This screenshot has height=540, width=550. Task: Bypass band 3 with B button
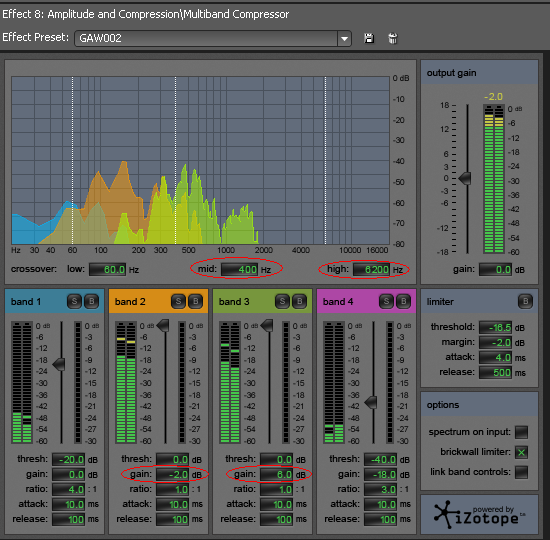pos(300,301)
